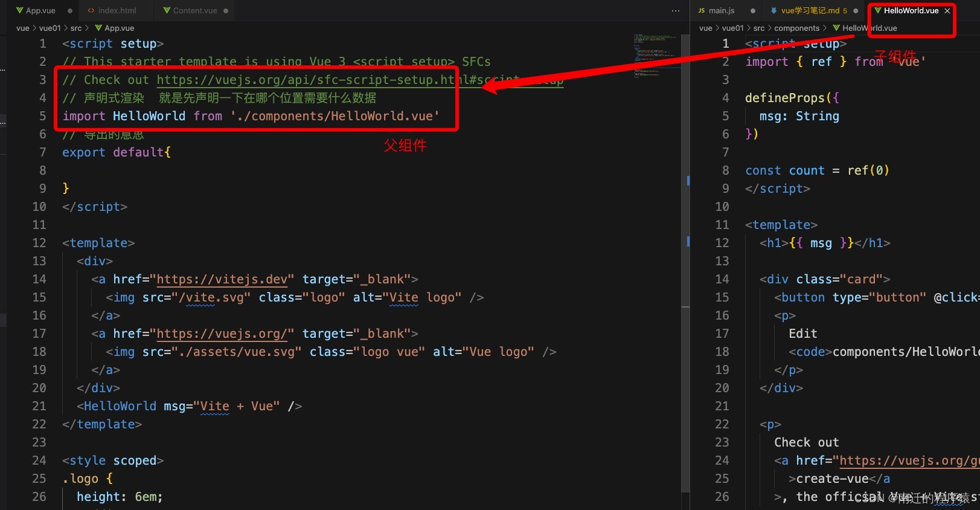This screenshot has width=980, height=510.
Task: Click the HTML icon on index.html tab
Action: coord(91,11)
